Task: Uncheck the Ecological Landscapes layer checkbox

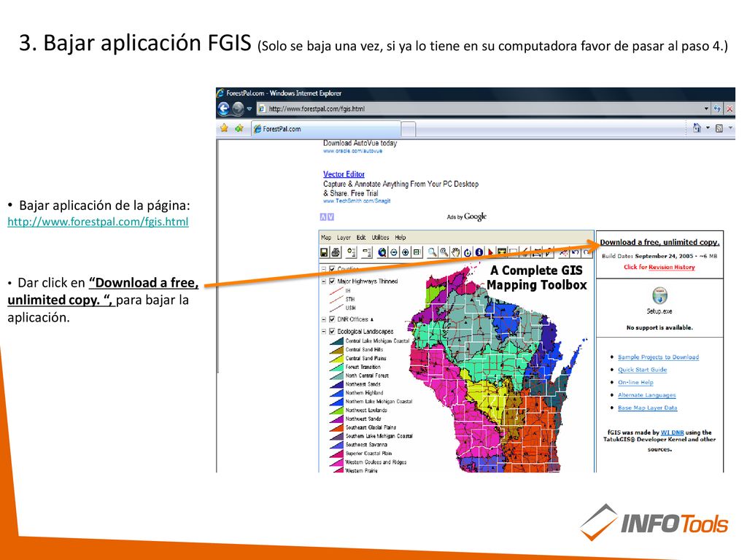Action: coord(332,331)
